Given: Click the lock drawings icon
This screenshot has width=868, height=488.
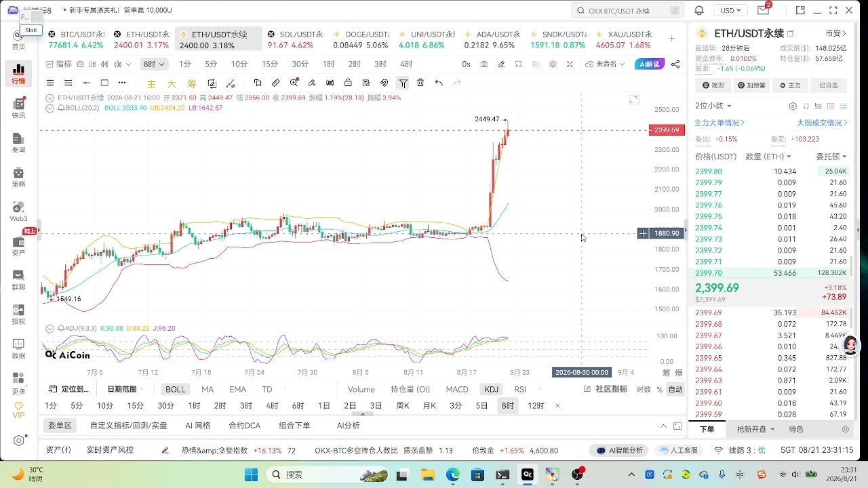Looking at the screenshot, I should click(x=348, y=83).
